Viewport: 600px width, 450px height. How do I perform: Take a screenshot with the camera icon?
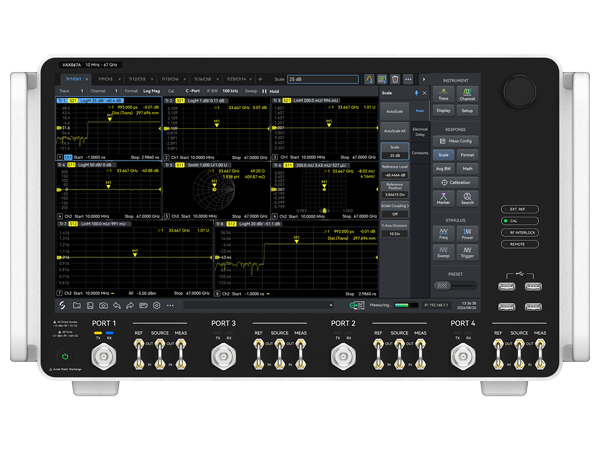[103, 305]
